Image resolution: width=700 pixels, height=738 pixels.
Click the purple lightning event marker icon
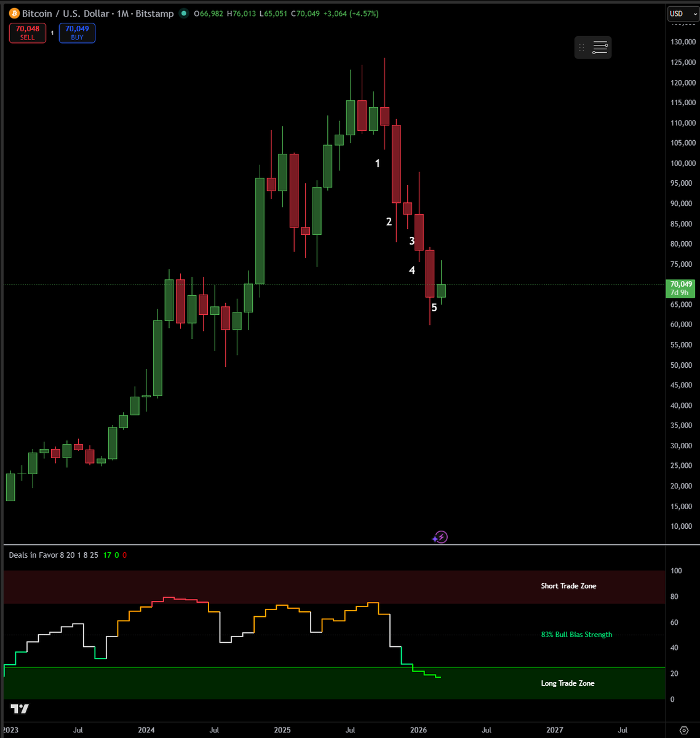(x=440, y=538)
